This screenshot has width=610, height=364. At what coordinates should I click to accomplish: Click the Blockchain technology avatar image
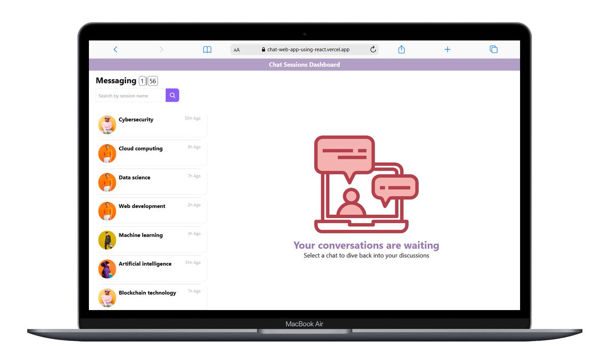pos(107,298)
